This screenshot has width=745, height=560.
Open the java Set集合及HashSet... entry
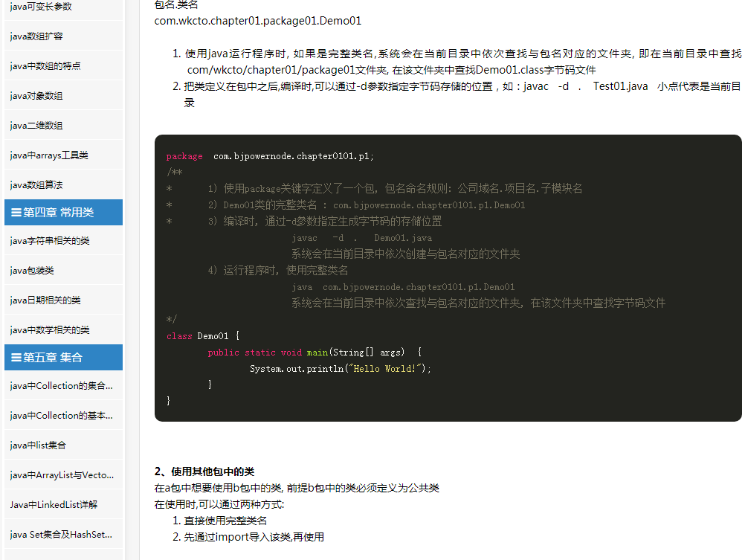(62, 534)
